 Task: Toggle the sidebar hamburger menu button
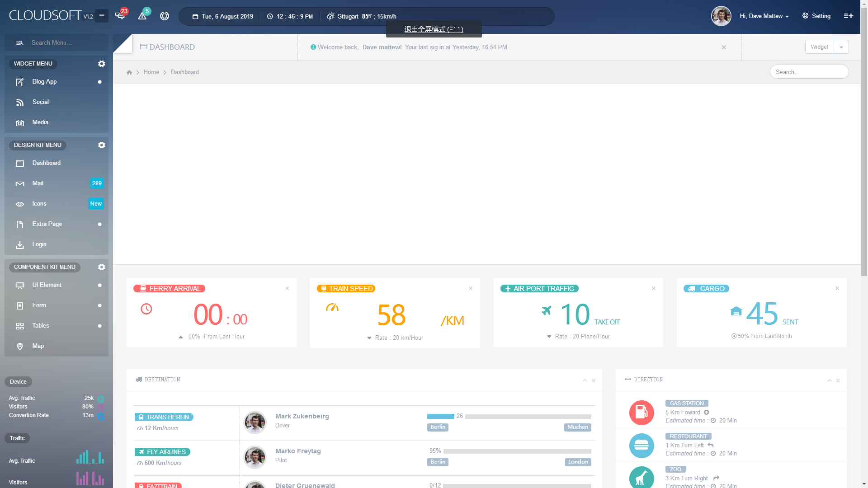(x=102, y=16)
